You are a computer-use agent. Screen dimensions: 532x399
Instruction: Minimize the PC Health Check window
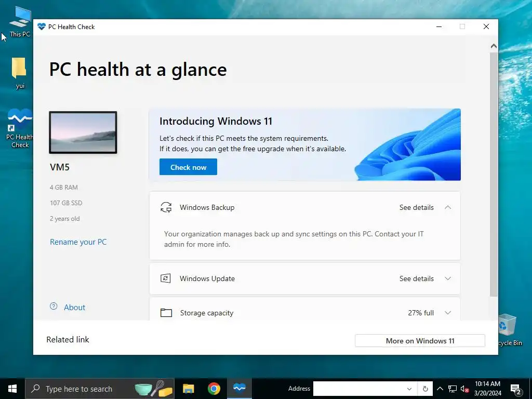439,26
